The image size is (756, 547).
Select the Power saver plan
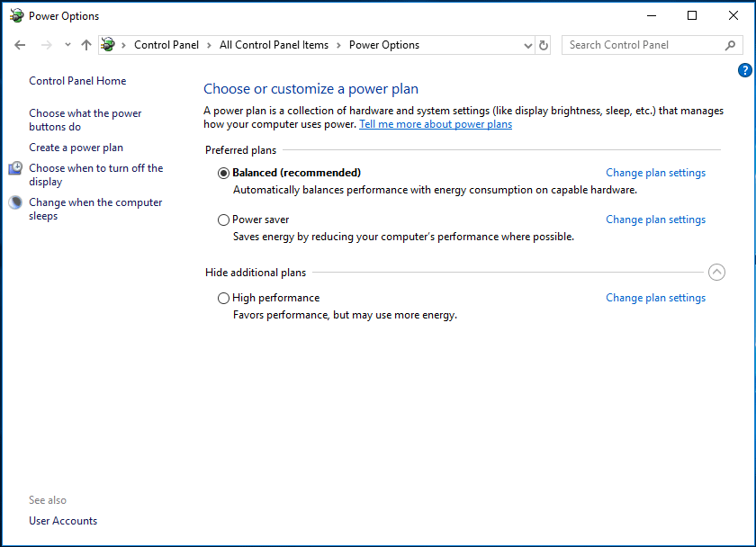(222, 219)
